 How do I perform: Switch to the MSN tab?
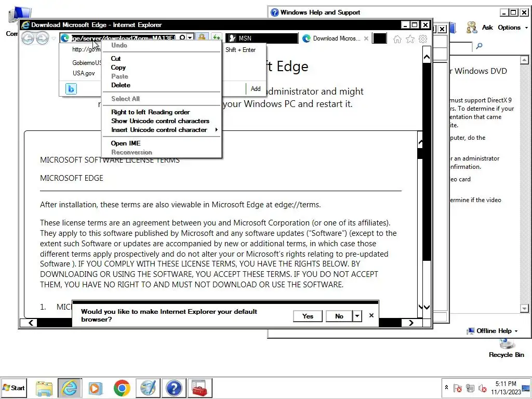pyautogui.click(x=261, y=38)
